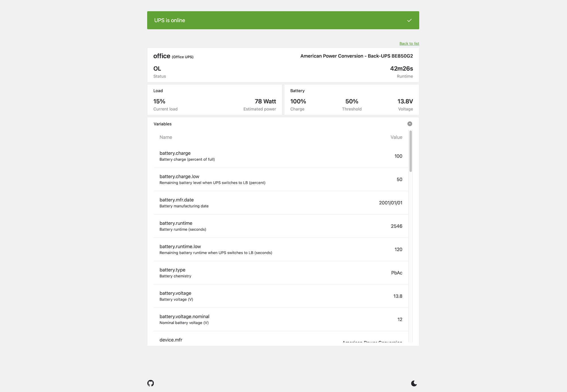
Task: Click the Battery charge (percent of full) description
Action: 187,159
